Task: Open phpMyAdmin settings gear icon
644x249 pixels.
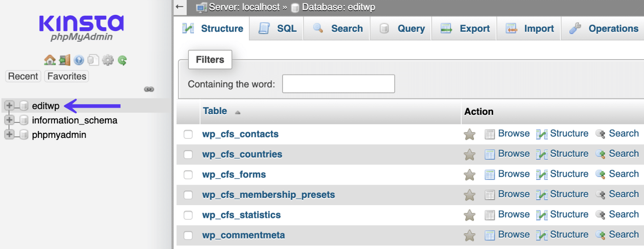Action: click(107, 60)
